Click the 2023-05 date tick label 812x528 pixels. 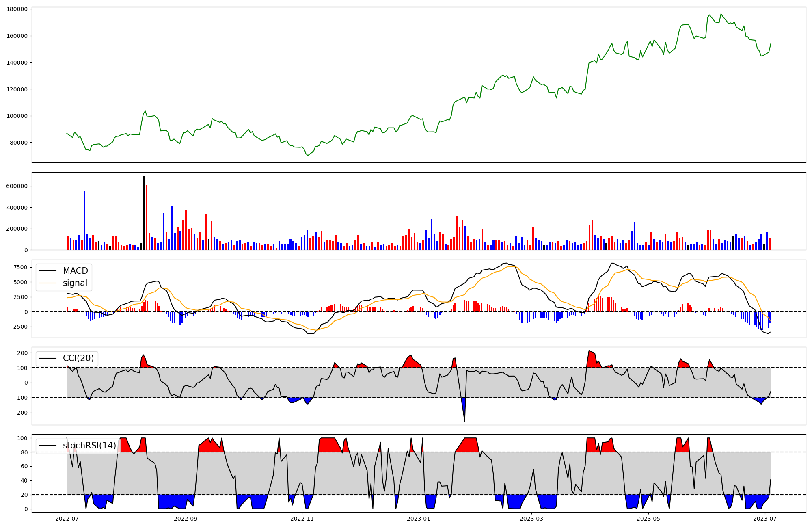(x=648, y=519)
